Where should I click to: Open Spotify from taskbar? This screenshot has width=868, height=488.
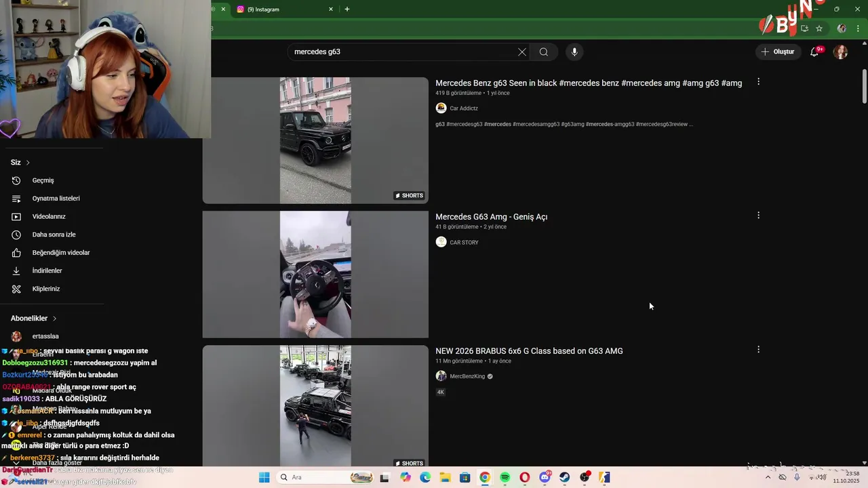point(505,478)
